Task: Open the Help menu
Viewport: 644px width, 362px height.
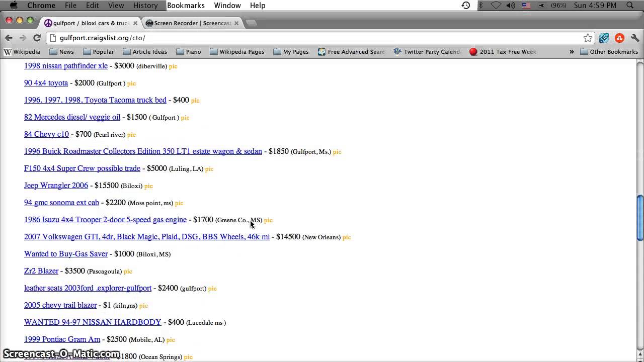Action: [258, 6]
